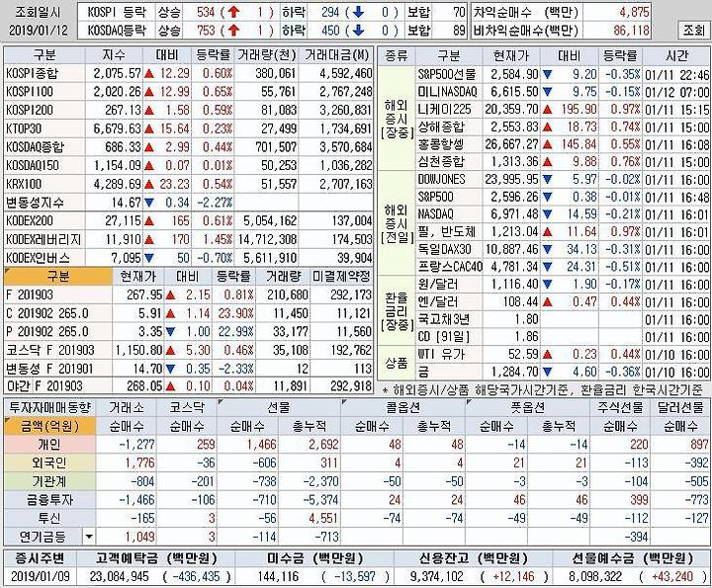The image size is (712, 588).
Task: Click the red up triangle in 니케이225 row
Action: click(x=547, y=110)
